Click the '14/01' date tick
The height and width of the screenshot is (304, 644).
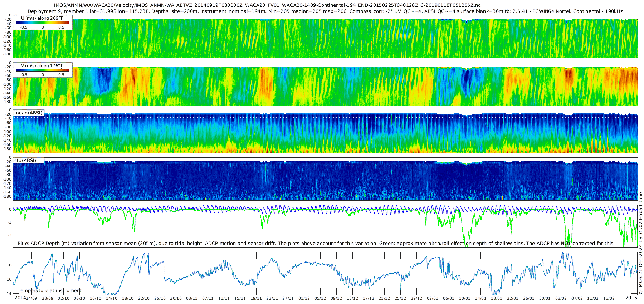pyautogui.click(x=480, y=298)
